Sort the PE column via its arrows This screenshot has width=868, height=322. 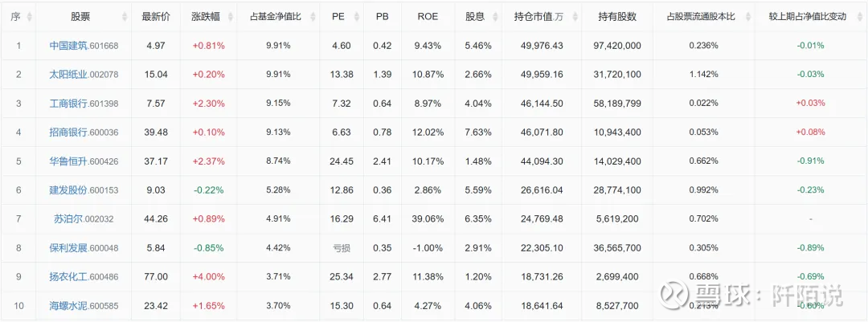coord(356,17)
